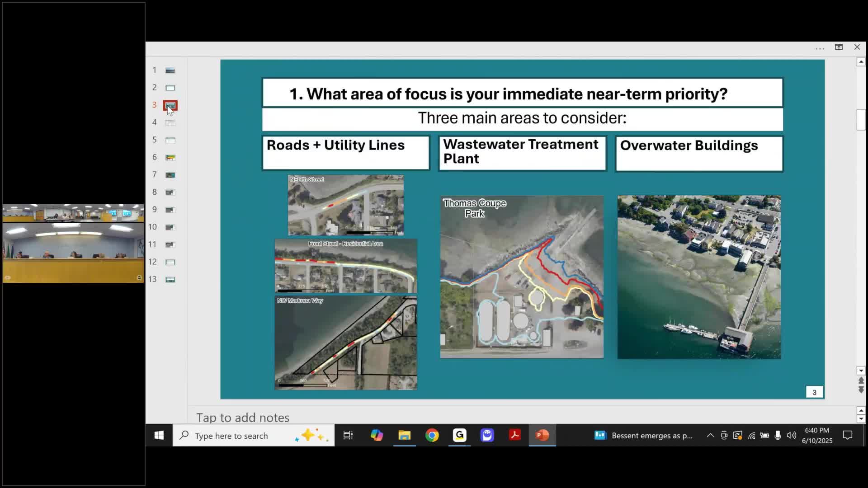Show hidden system tray icons

[x=710, y=435]
